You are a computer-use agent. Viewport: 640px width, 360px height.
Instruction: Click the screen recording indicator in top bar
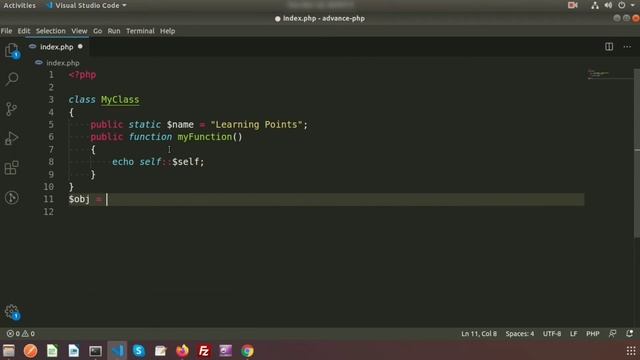tap(573, 5)
